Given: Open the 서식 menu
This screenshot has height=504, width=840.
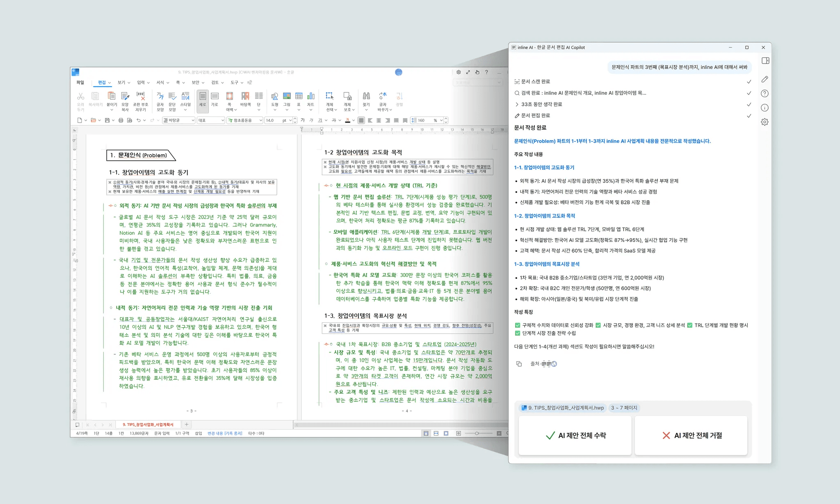Looking at the screenshot, I should (162, 82).
